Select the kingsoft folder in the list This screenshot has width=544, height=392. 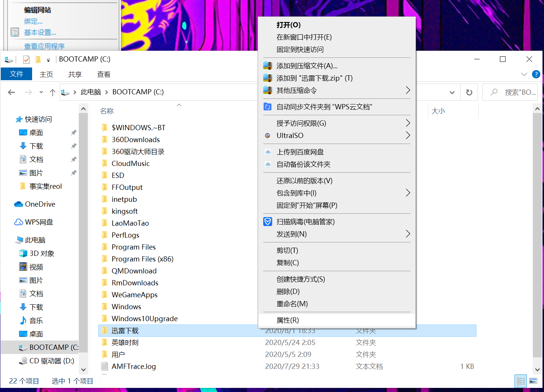125,211
